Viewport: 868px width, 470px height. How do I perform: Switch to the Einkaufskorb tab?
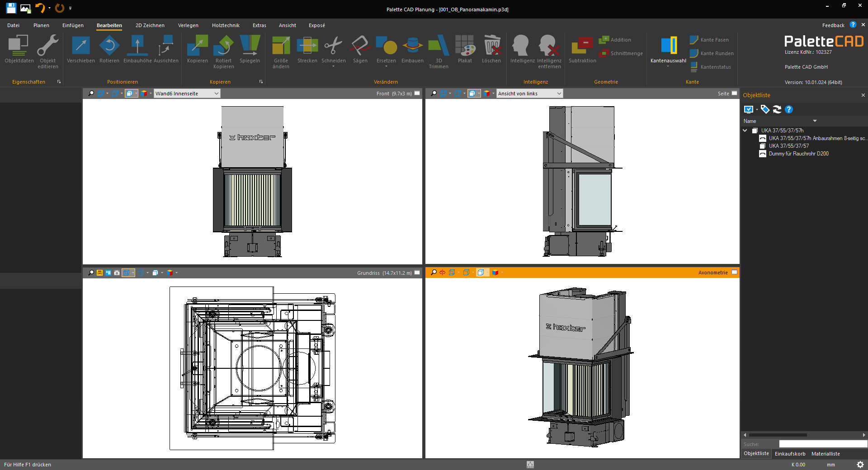coord(790,454)
